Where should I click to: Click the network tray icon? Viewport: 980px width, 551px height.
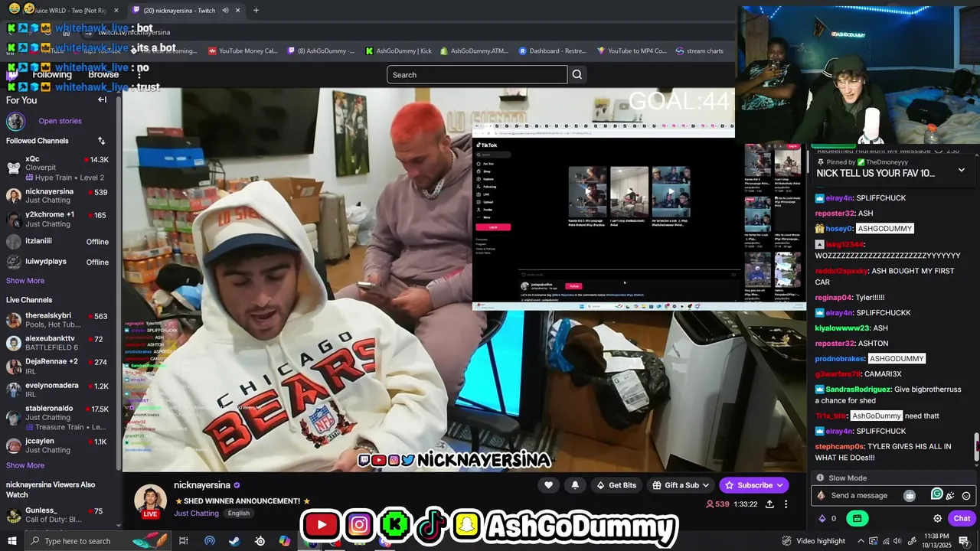pos(887,541)
